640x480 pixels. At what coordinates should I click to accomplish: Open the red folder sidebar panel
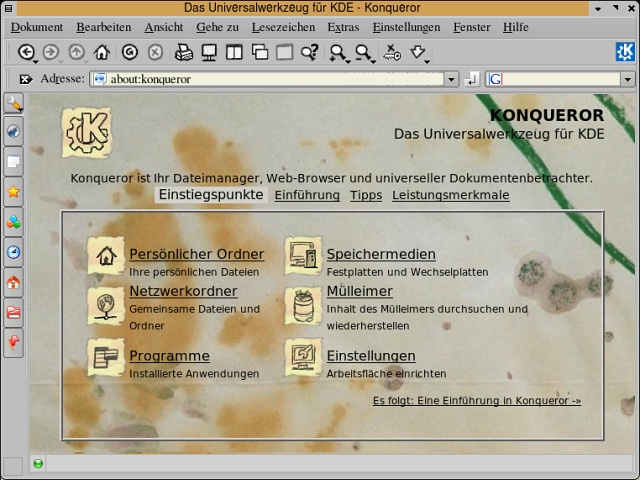pos(13,313)
